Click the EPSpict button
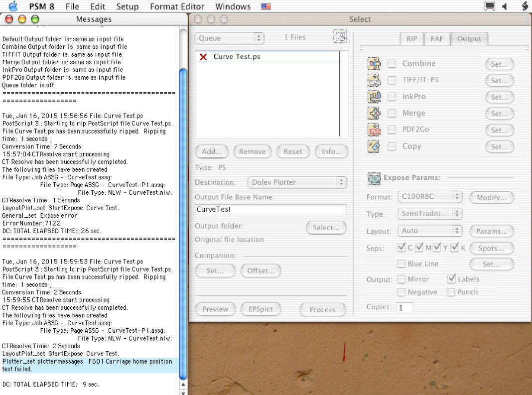 (260, 309)
